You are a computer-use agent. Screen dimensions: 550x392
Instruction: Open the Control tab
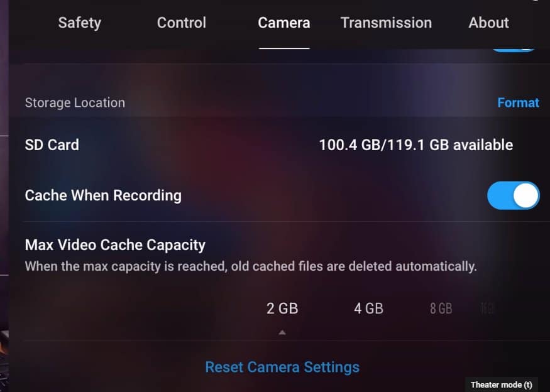point(182,23)
